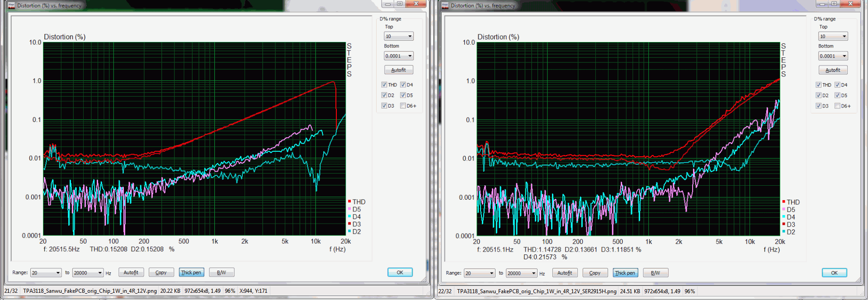Click D% range Autofit button, right window
This screenshot has height=300, width=868.
(x=833, y=70)
